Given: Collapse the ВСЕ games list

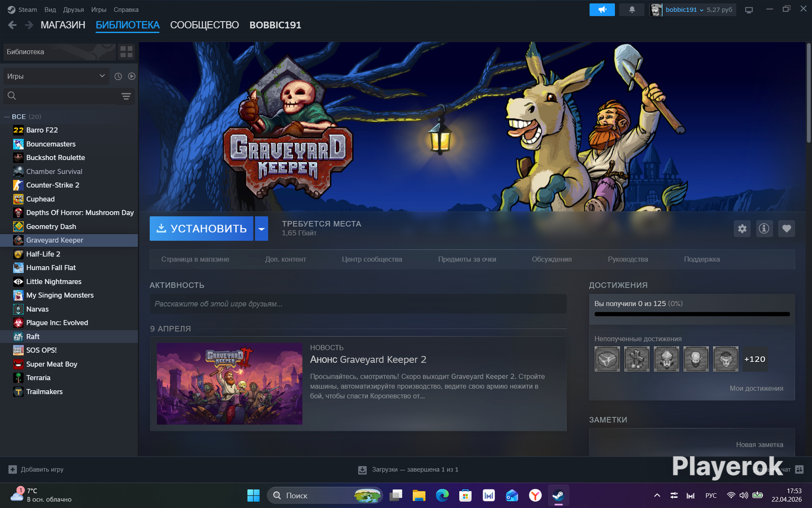Looking at the screenshot, I should point(7,117).
